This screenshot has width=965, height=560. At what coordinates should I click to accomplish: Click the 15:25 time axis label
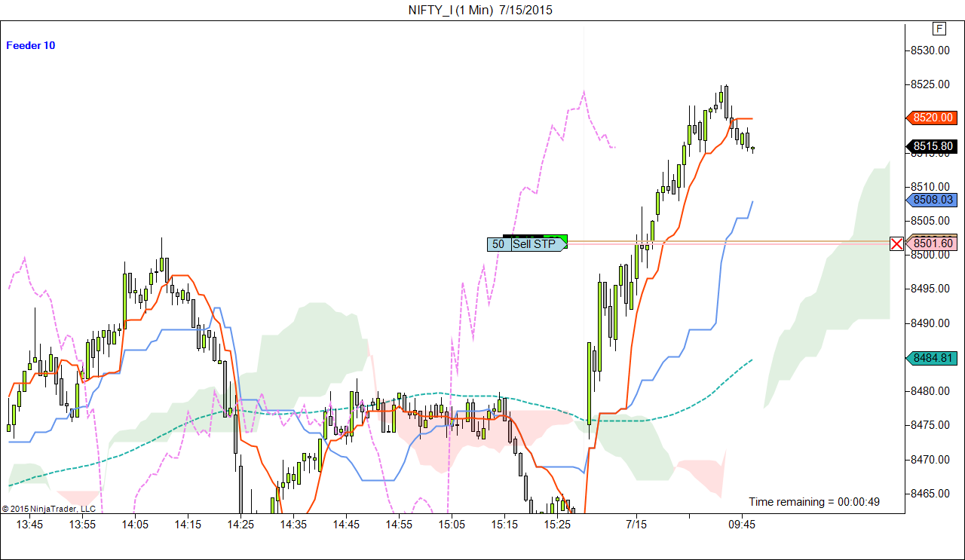tap(557, 525)
